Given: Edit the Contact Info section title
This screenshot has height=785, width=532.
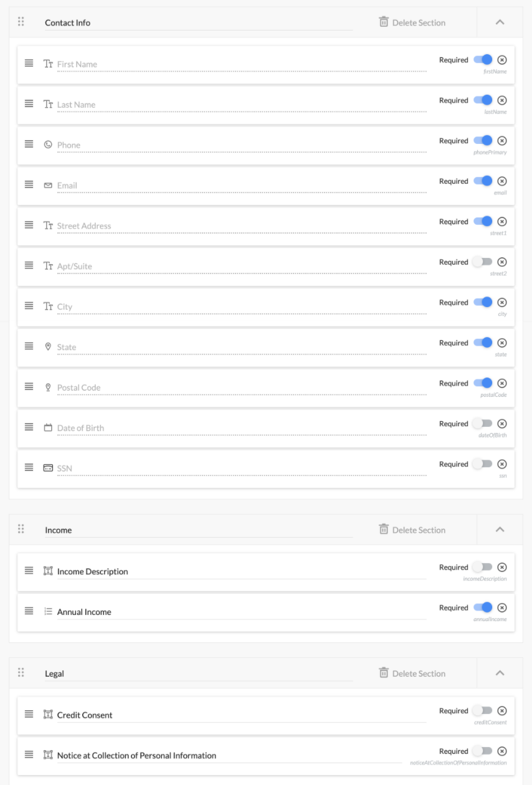Looking at the screenshot, I should [198, 22].
